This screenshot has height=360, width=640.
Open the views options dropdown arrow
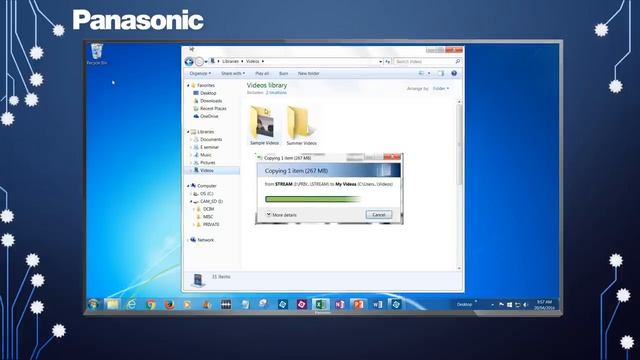pyautogui.click(x=429, y=73)
